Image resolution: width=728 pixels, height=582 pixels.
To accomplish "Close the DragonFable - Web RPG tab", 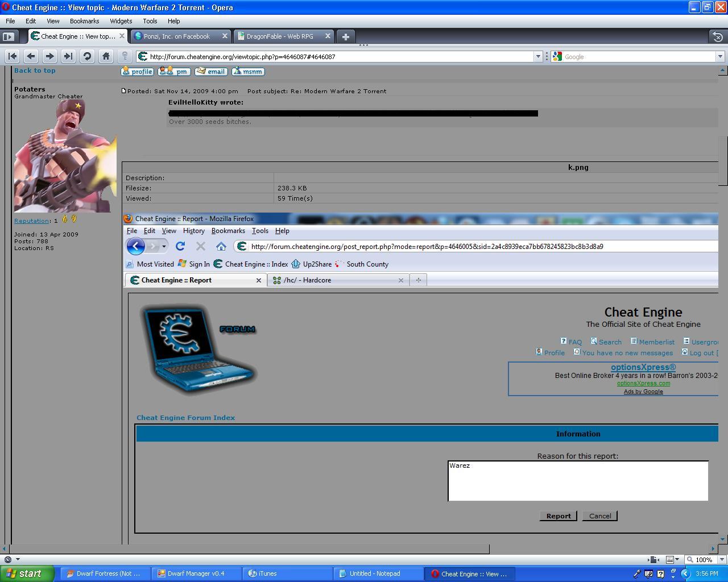I will point(328,36).
